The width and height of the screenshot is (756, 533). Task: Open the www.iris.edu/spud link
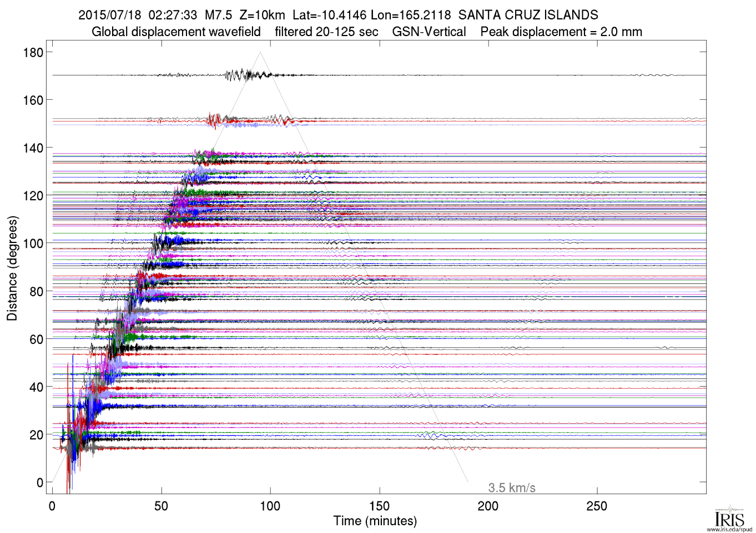point(729,529)
